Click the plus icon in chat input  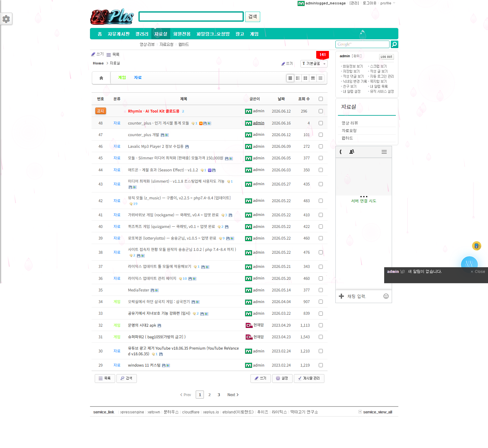point(341,296)
